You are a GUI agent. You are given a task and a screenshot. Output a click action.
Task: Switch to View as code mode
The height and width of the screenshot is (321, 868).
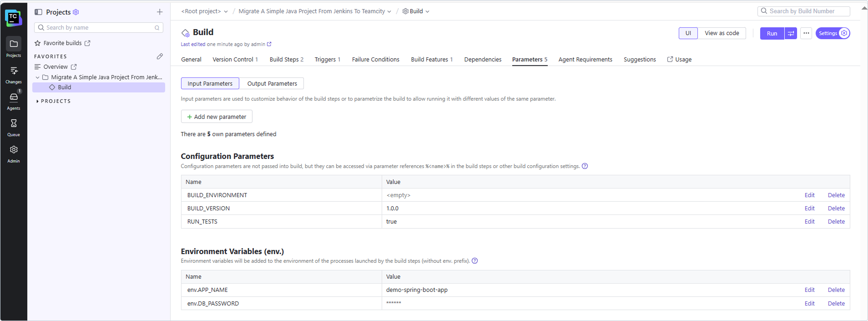click(722, 33)
